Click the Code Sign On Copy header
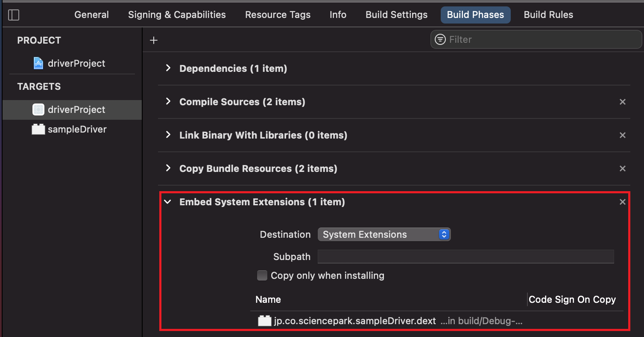 pos(572,299)
